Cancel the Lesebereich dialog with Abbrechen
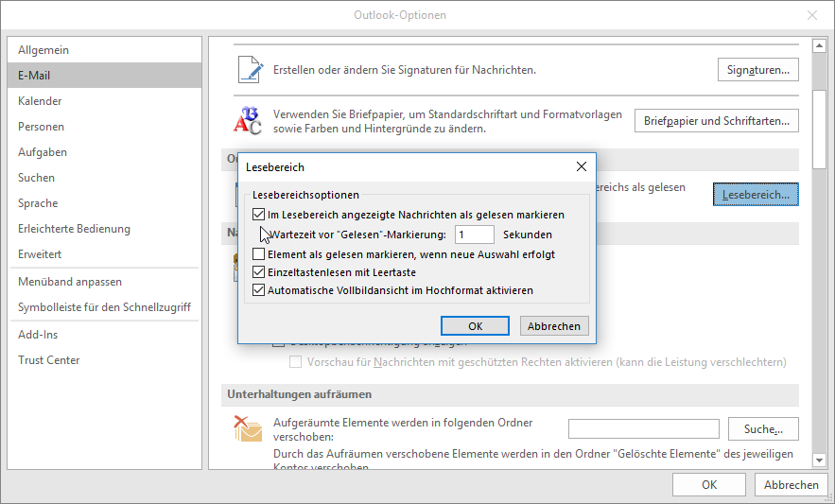835x504 pixels. [x=554, y=325]
